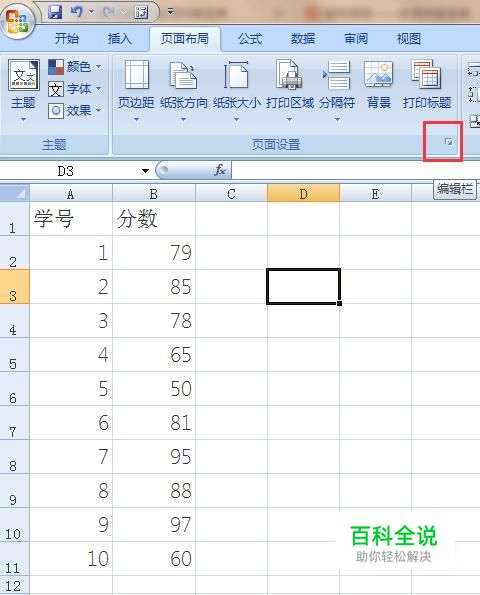This screenshot has height=595, width=480.
Task: Click inside the formula bar
Action: coord(356,170)
